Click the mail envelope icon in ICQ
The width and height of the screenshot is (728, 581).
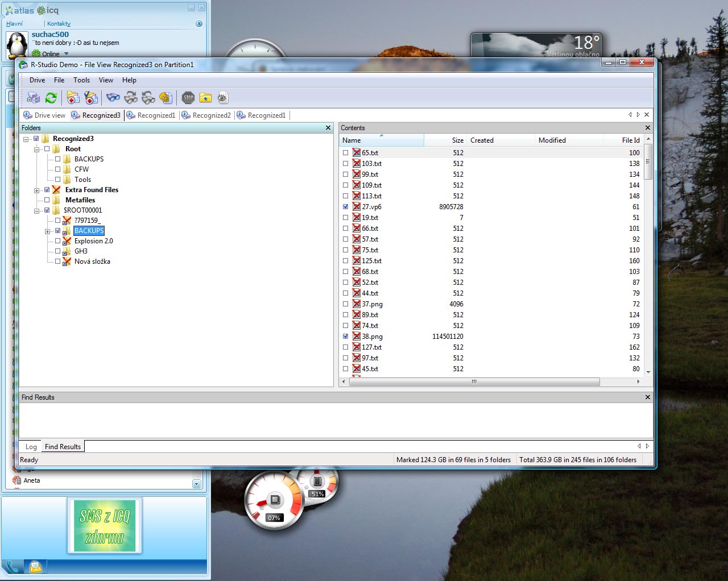[35, 566]
